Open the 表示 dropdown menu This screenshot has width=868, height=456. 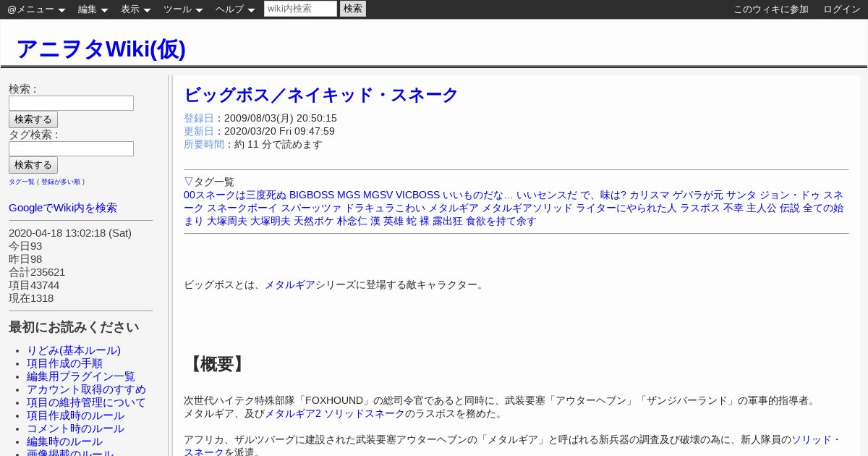point(135,9)
